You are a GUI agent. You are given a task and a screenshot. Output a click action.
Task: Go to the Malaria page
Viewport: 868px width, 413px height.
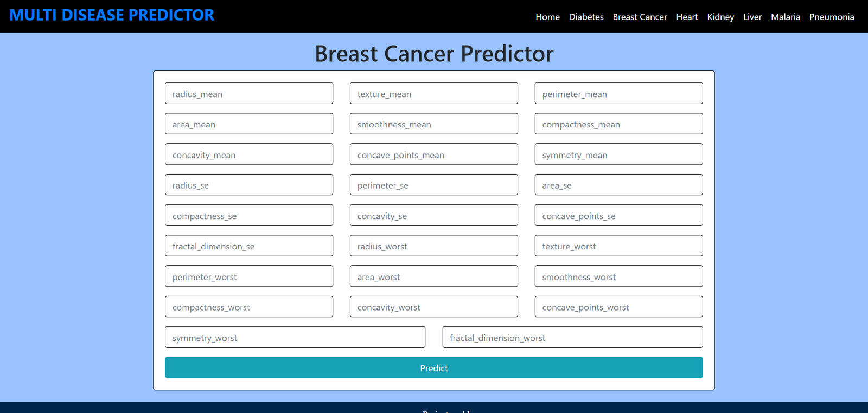(785, 17)
